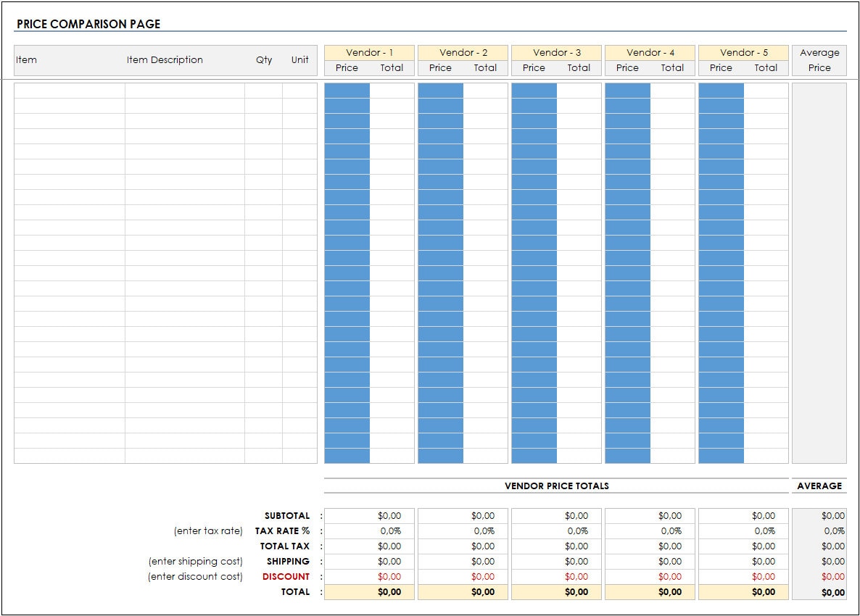Select the Vendor 2 TAX RATE % cell
The width and height of the screenshot is (860, 616).
[464, 530]
